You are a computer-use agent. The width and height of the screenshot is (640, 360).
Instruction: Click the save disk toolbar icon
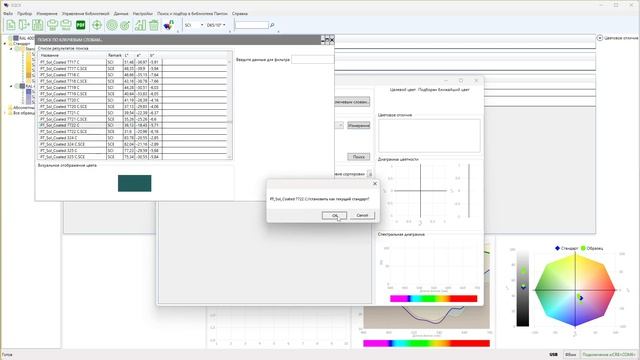coord(38,25)
